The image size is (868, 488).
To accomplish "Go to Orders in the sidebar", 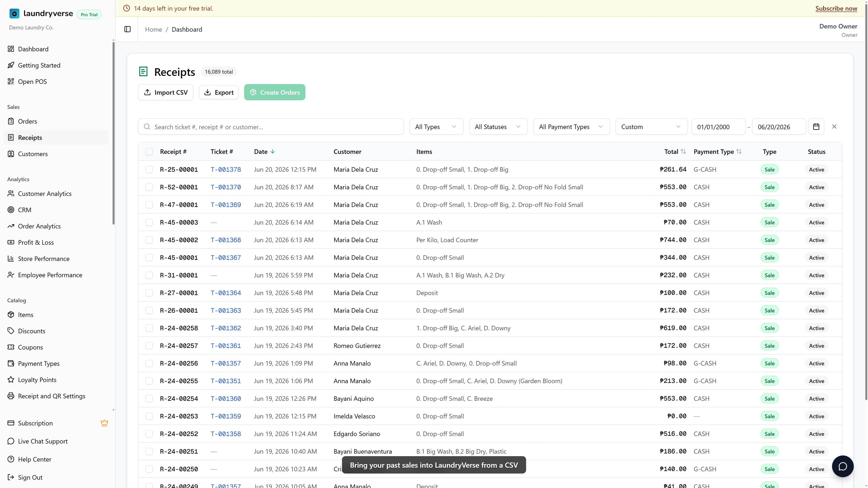I will coord(56,121).
